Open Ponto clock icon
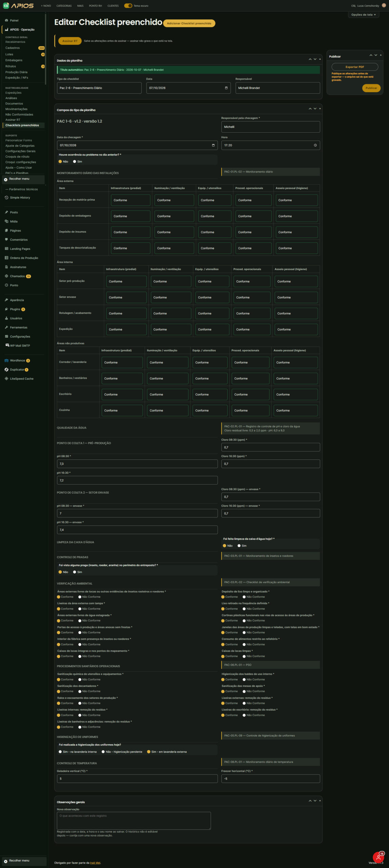389x868 pixels. [x=6, y=285]
